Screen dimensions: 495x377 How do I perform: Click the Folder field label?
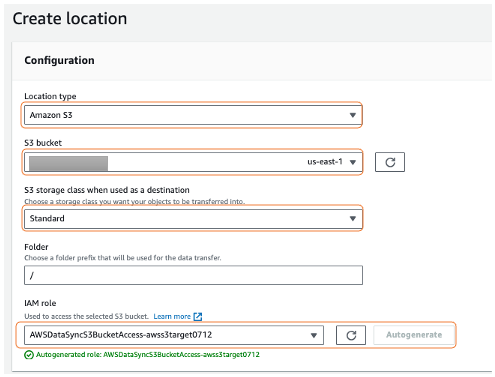coord(36,247)
